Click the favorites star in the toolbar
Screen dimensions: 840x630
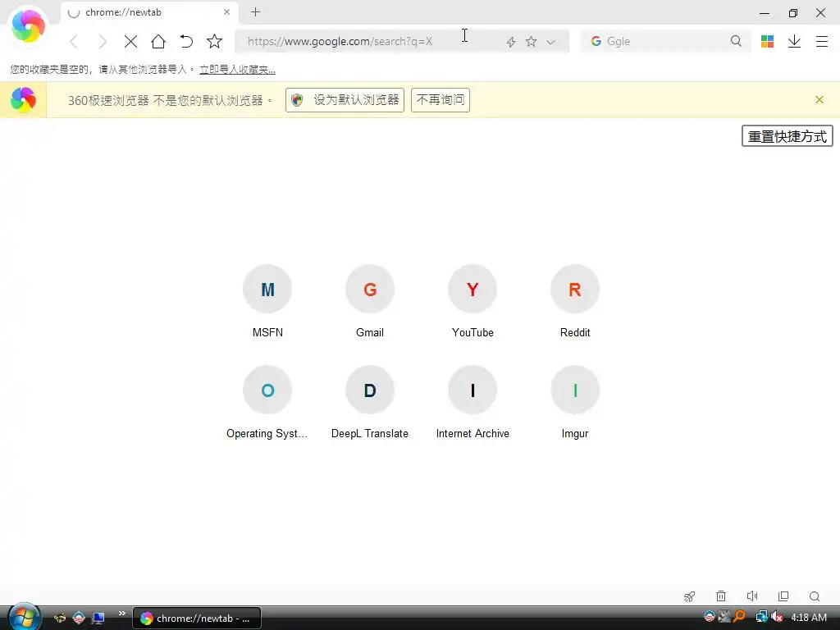pos(214,41)
